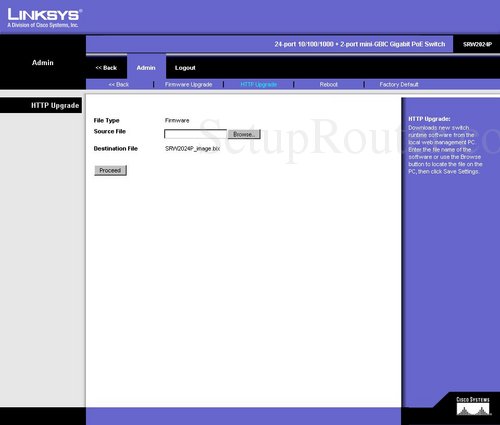Image resolution: width=500 pixels, height=425 pixels.
Task: Click the Cisco Systems logo
Action: tap(473, 406)
